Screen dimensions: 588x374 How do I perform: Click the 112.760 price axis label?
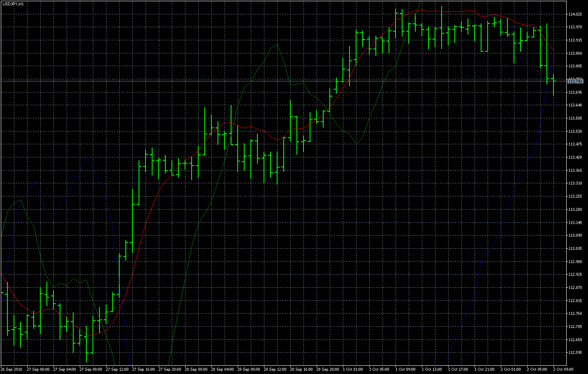[x=575, y=314]
